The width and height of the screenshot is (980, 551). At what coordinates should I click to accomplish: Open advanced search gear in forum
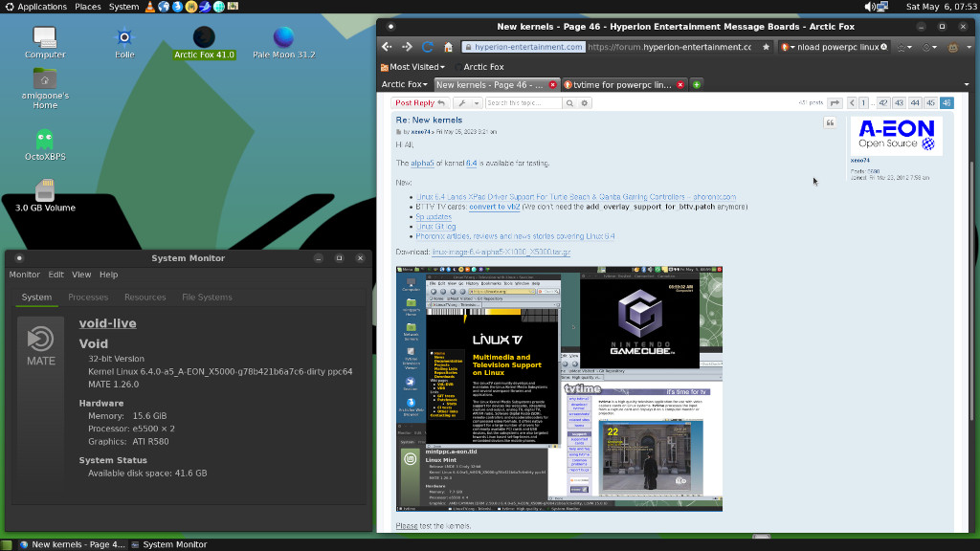585,103
